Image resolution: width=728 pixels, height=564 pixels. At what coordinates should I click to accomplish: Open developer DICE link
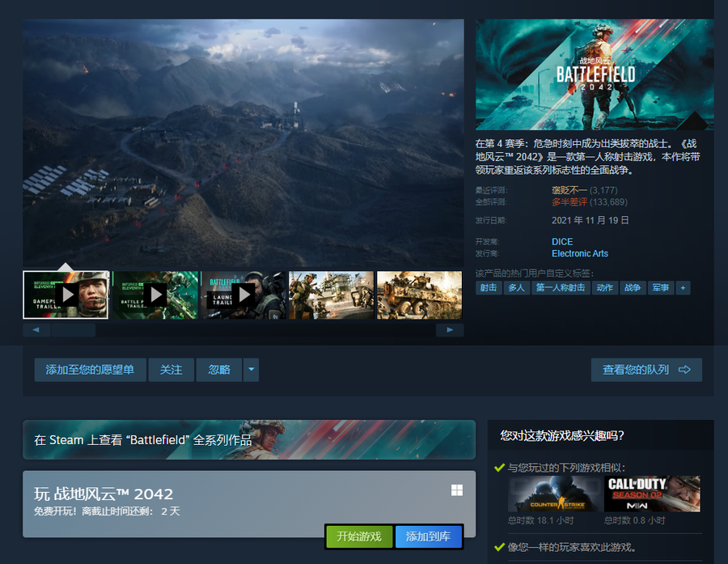coord(562,242)
